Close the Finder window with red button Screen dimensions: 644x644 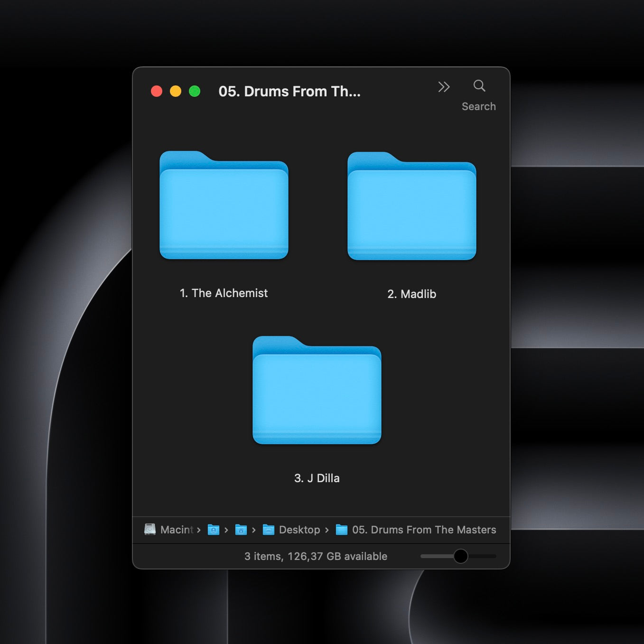tap(157, 91)
